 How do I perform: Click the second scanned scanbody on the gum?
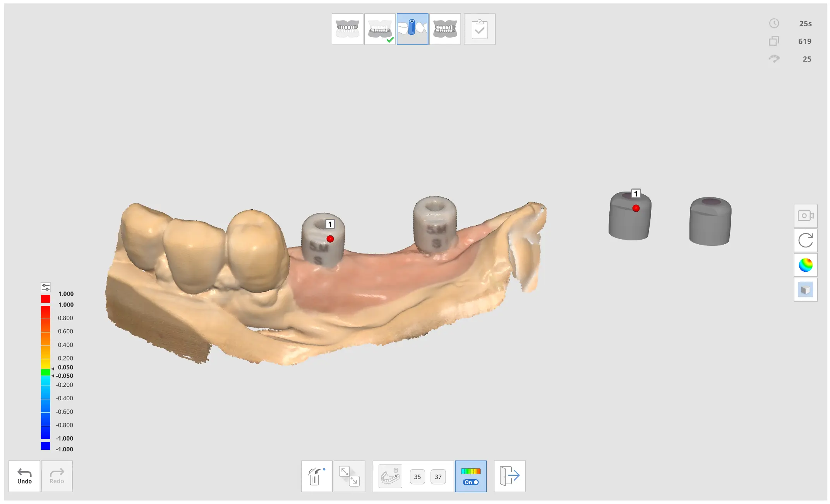(435, 225)
